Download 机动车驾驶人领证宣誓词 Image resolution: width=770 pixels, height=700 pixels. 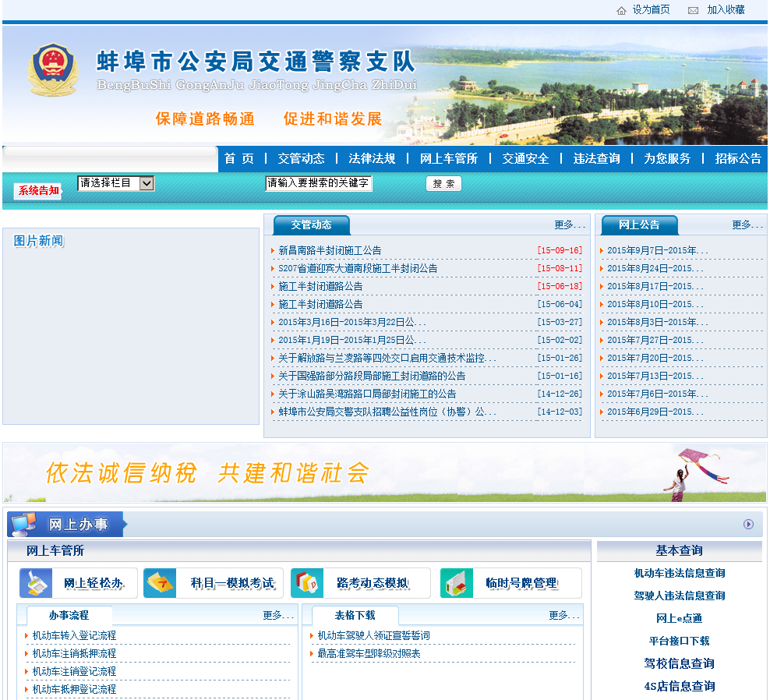pos(374,635)
